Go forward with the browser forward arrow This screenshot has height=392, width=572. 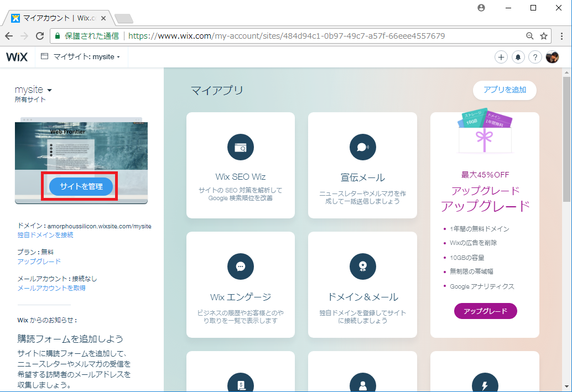click(x=24, y=36)
